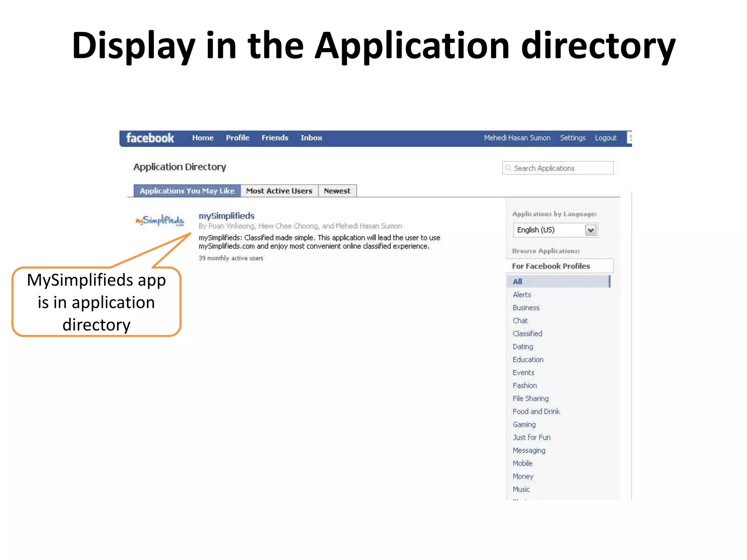Select the All category filter

tap(517, 281)
